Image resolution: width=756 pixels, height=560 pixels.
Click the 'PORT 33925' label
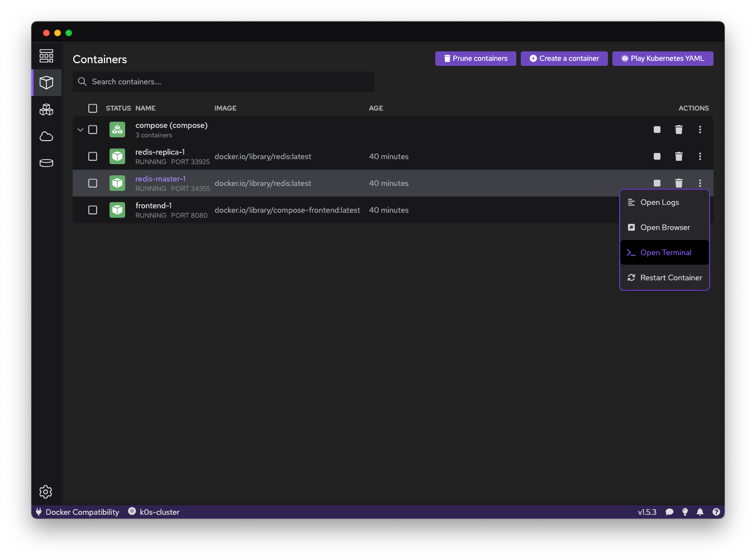click(x=190, y=162)
